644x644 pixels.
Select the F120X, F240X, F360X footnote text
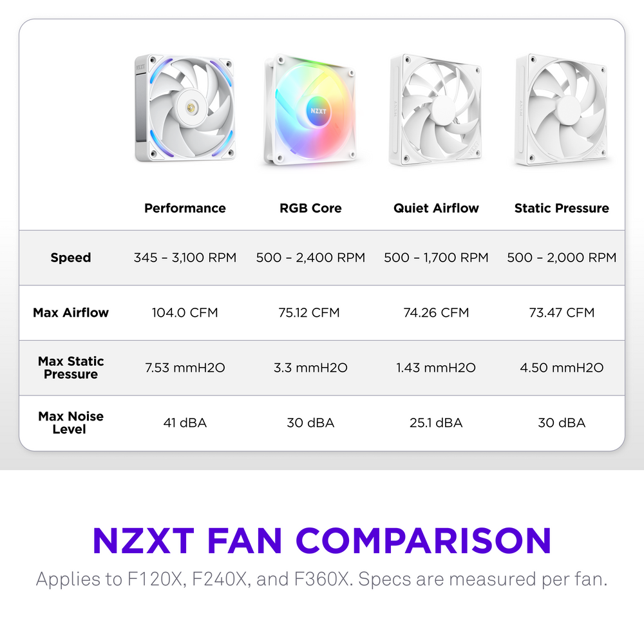322,578
